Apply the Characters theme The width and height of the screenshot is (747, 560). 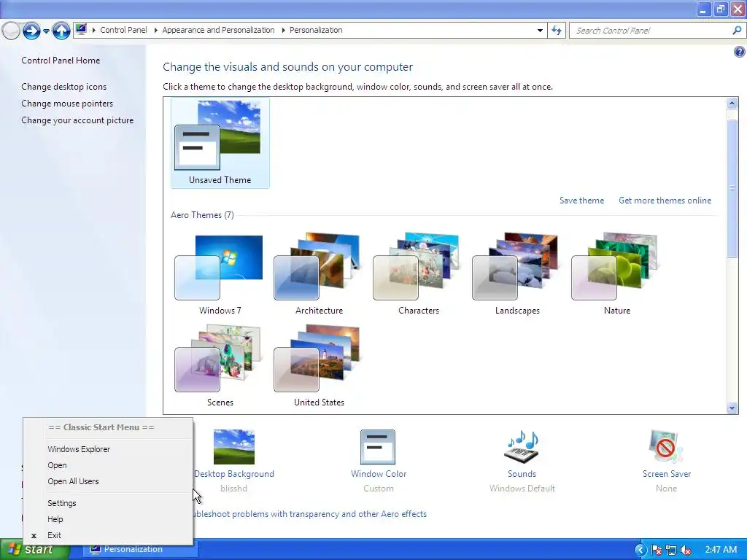tap(418, 275)
